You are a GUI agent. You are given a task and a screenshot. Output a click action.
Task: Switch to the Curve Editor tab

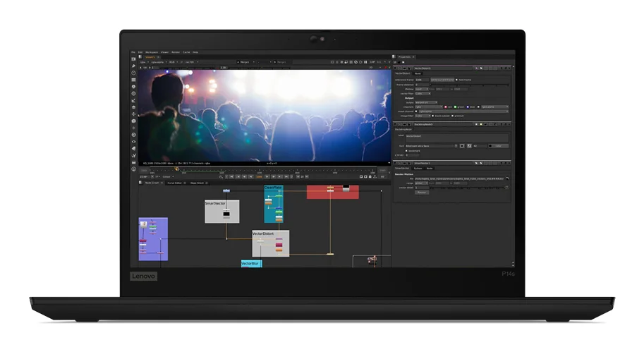[x=174, y=183]
